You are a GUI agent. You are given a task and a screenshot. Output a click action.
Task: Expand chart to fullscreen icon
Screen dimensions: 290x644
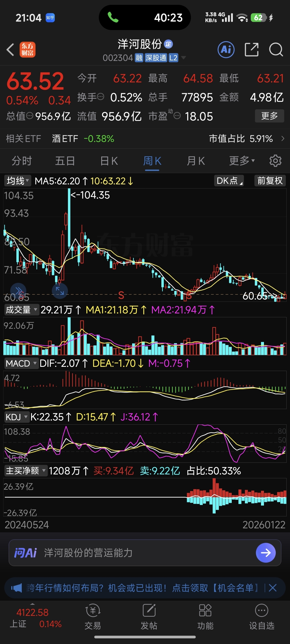[x=60, y=291]
